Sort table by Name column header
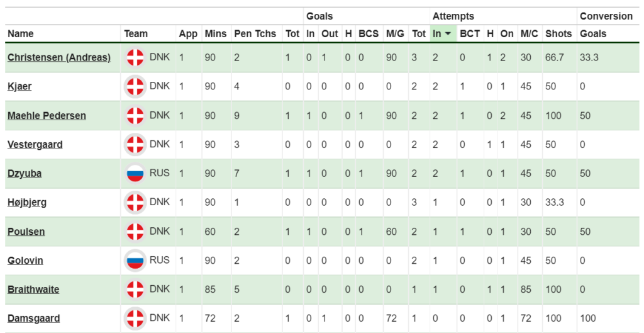The width and height of the screenshot is (644, 333). (21, 34)
